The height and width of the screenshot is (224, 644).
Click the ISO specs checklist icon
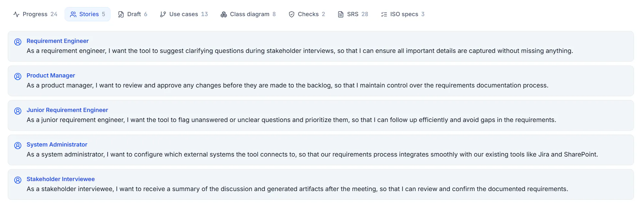click(384, 14)
